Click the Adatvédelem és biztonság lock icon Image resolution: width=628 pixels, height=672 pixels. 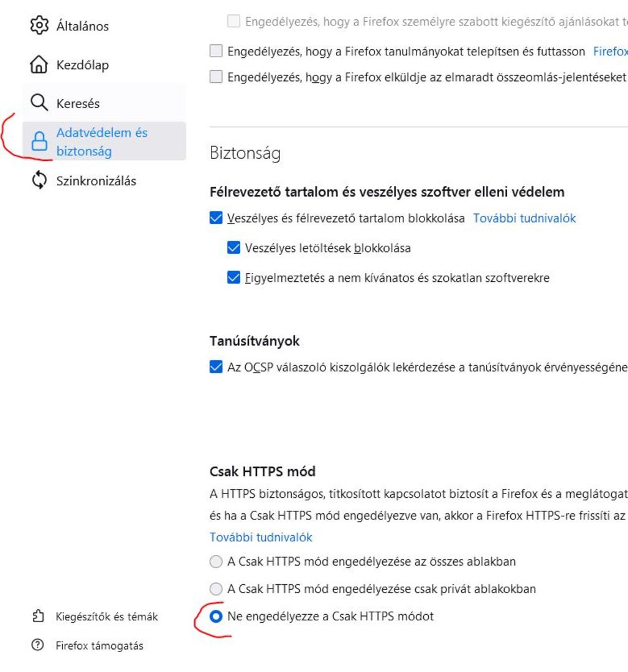point(39,142)
